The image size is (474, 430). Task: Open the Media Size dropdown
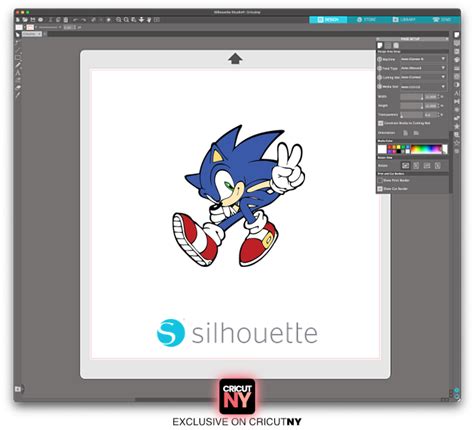423,87
